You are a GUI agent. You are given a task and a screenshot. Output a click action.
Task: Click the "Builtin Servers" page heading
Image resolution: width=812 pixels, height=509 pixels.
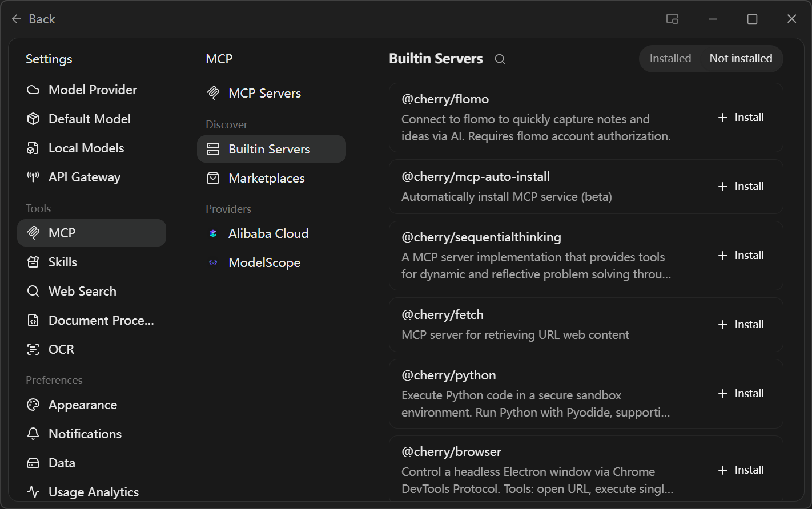point(436,59)
